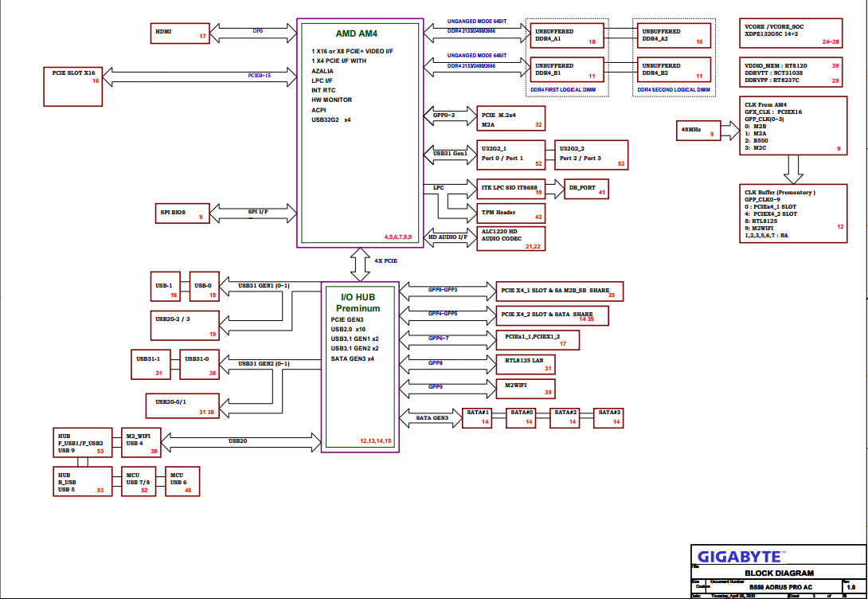Select the USB20-0/1 block
The image size is (868, 599).
point(182,405)
